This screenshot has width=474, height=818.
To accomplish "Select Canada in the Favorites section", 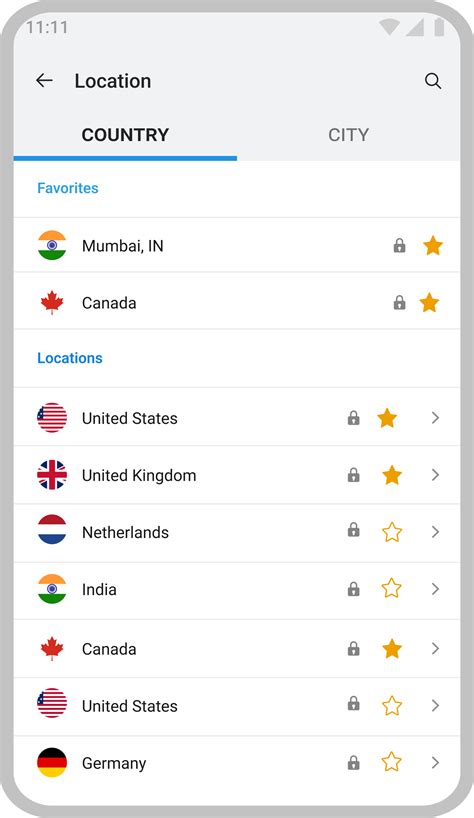I will point(237,303).
